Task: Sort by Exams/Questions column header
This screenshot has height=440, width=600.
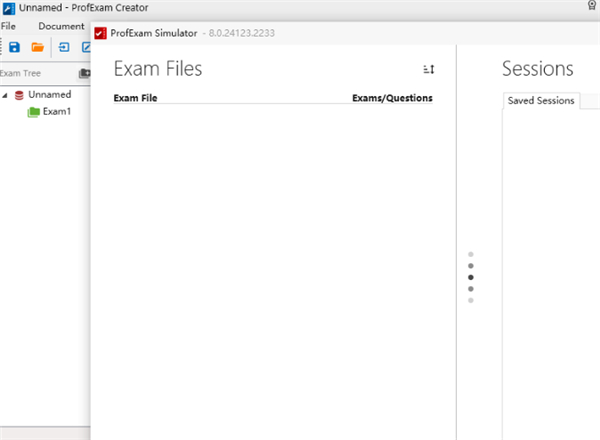Action: click(x=392, y=98)
